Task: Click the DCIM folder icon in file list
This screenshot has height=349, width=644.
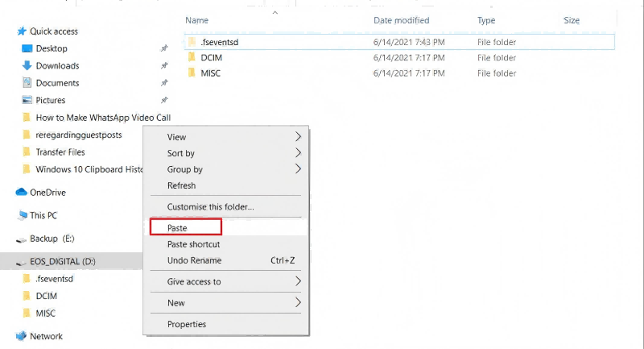Action: coord(192,57)
